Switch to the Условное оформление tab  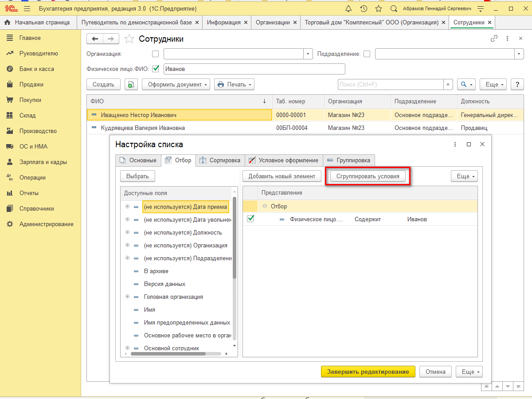pos(284,160)
